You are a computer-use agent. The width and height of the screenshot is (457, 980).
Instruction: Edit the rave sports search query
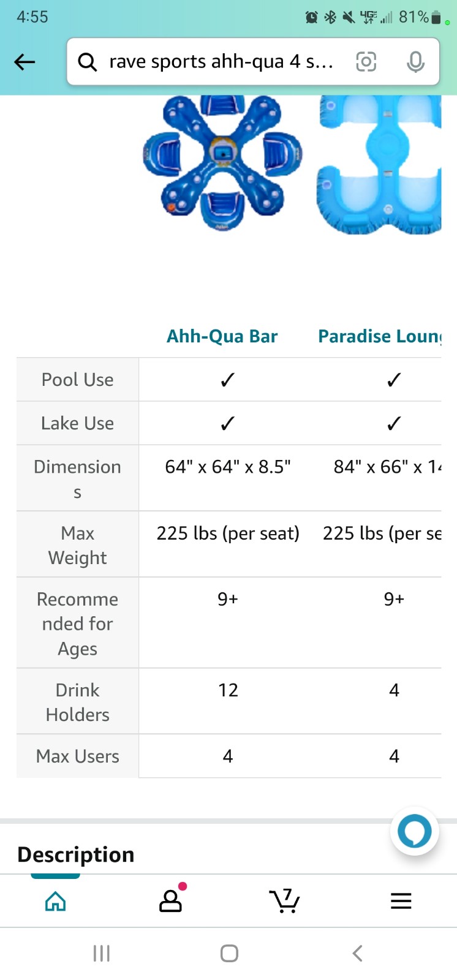(x=221, y=62)
